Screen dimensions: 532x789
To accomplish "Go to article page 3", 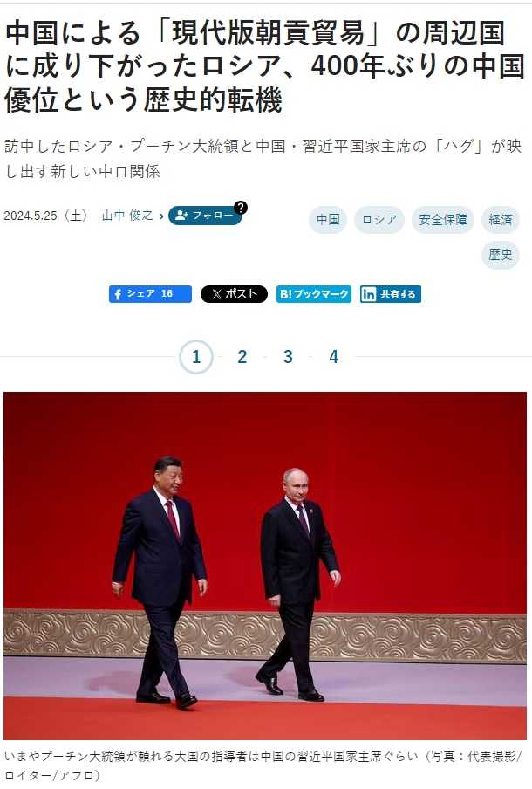I will (288, 357).
